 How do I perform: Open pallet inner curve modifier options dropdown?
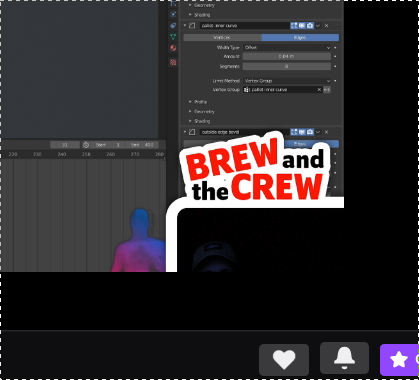318,26
